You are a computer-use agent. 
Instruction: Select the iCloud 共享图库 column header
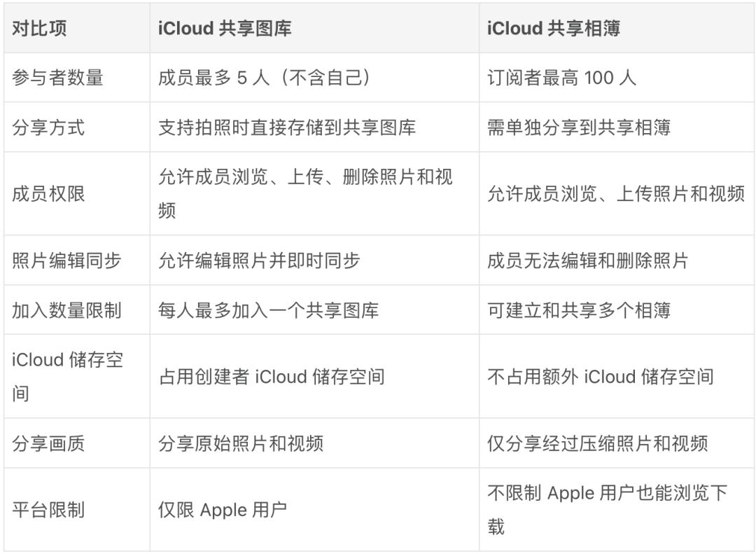coord(314,28)
